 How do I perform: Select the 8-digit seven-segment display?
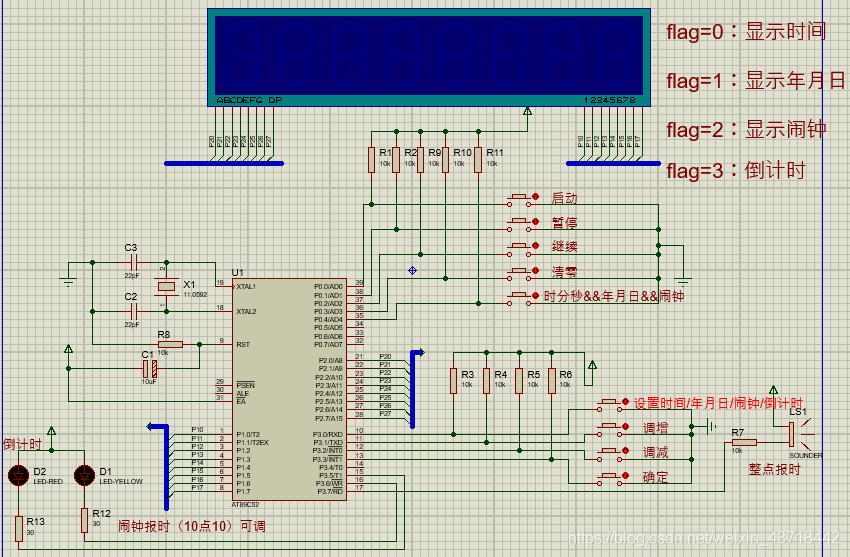429,57
